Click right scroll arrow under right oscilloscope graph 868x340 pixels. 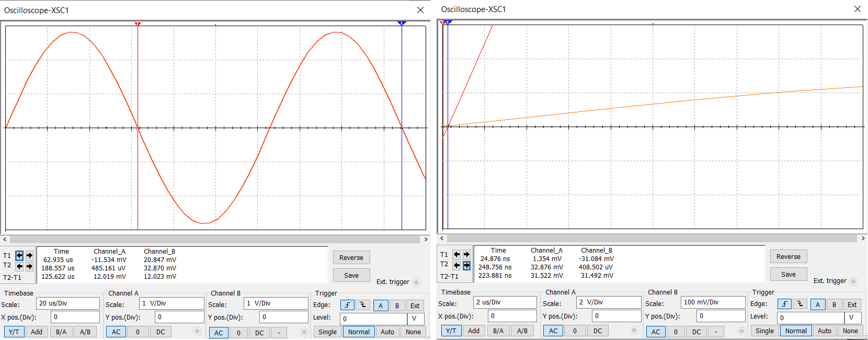point(863,238)
